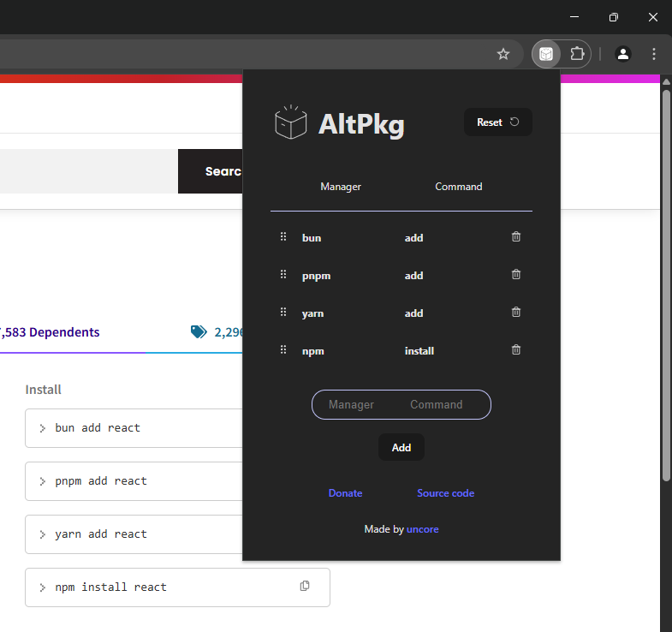Open the AltPkg extension toolbar icon
This screenshot has width=672, height=632.
pyautogui.click(x=545, y=54)
